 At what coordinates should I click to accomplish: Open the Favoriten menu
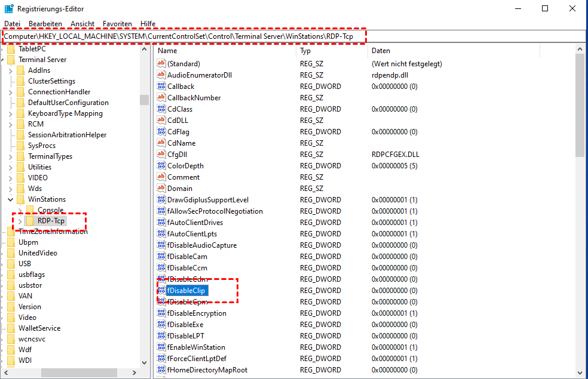coord(117,23)
